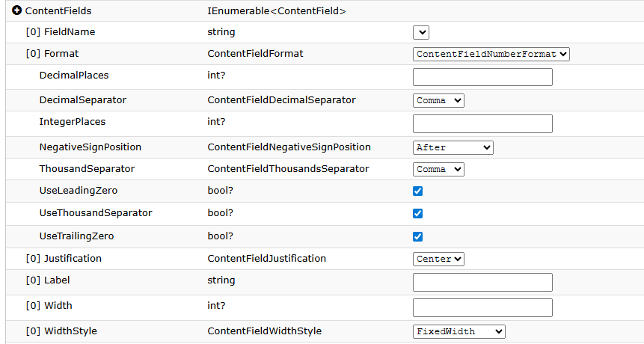Uncheck the UseLeadingZero checkbox
644x344 pixels.
tap(417, 191)
